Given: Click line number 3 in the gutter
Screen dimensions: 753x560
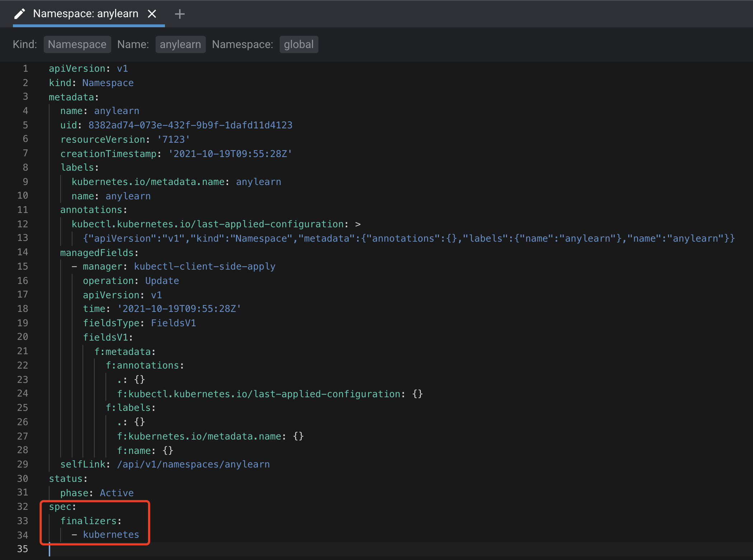Looking at the screenshot, I should point(25,97).
